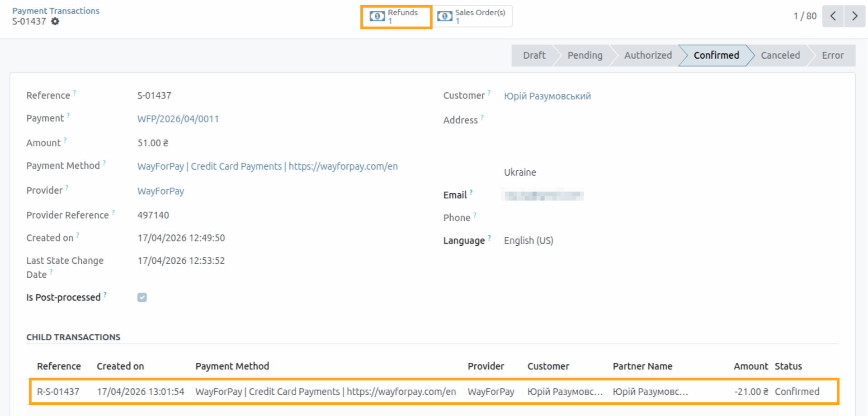868x416 pixels.
Task: Open help tooltip for Address field
Action: point(482,117)
